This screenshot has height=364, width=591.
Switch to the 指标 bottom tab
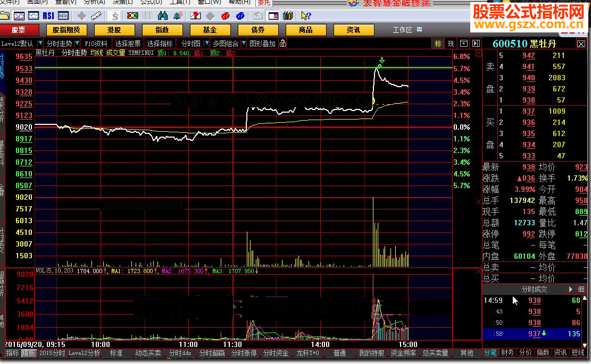click(x=12, y=353)
